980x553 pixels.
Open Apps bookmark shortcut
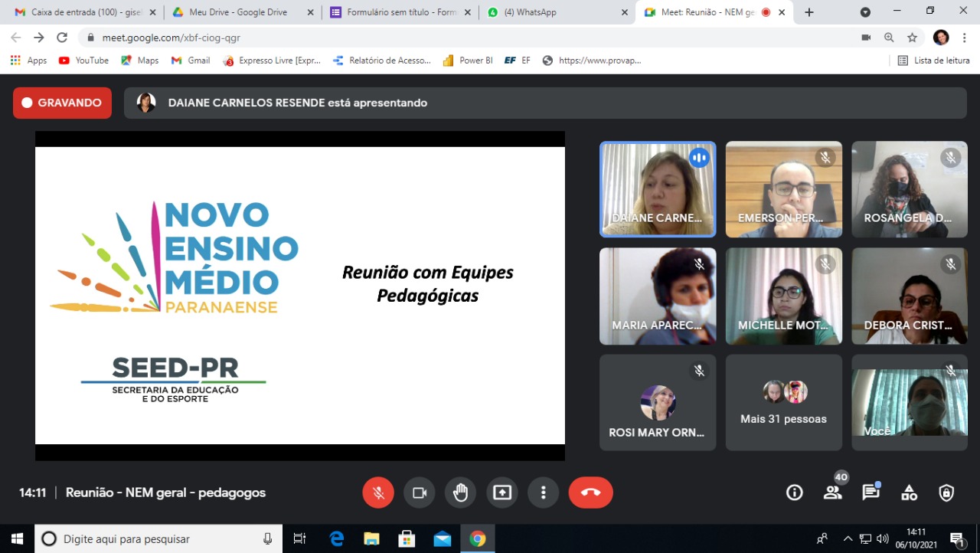(29, 61)
